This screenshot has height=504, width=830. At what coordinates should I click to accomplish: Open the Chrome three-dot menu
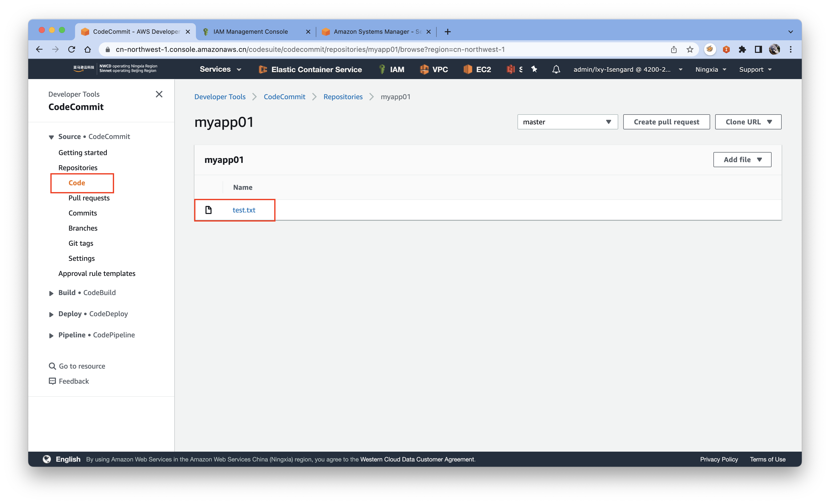(790, 50)
